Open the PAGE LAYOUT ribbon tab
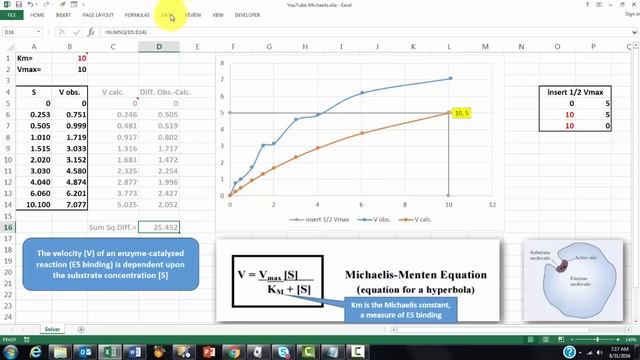Viewport: 640px width, 360px height. pyautogui.click(x=98, y=15)
